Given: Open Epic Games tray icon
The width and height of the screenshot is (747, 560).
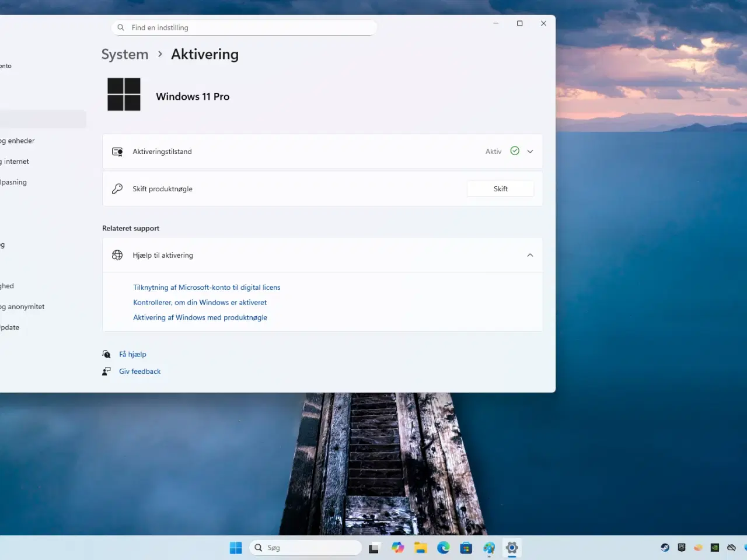Looking at the screenshot, I should click(682, 548).
